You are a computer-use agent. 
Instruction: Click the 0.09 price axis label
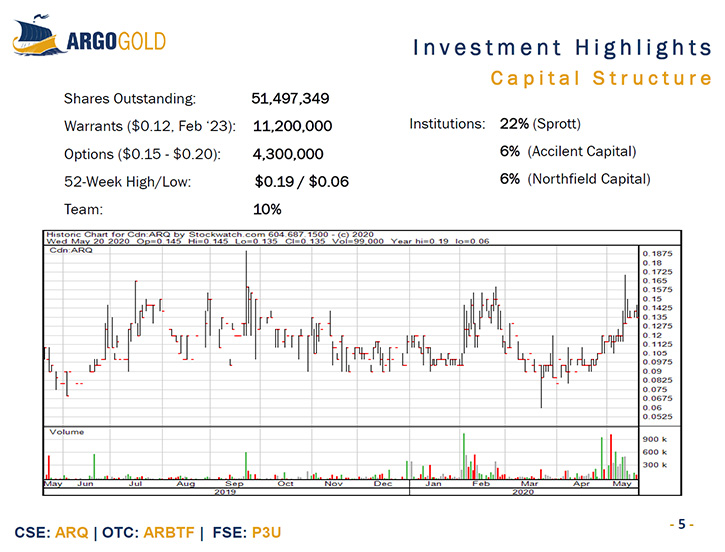click(652, 371)
